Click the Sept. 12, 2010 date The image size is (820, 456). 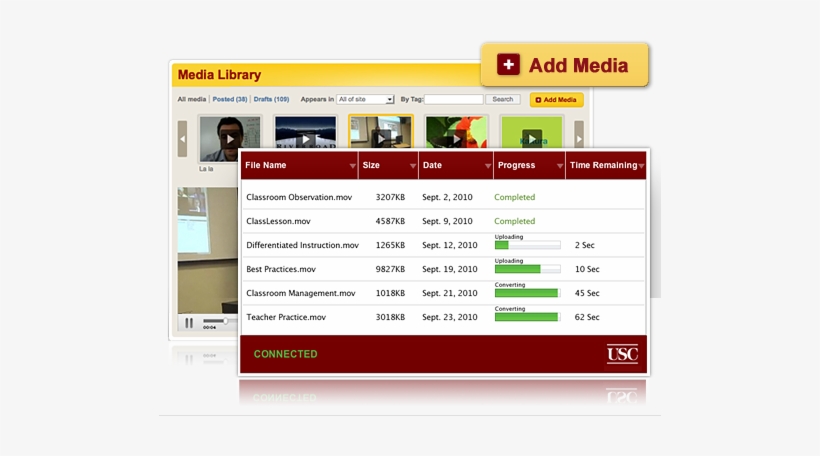coord(450,245)
